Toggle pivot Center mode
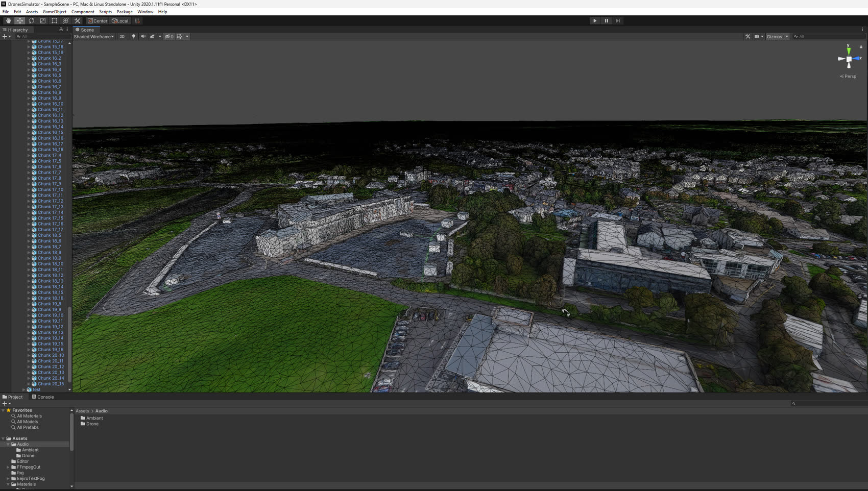 coord(98,21)
